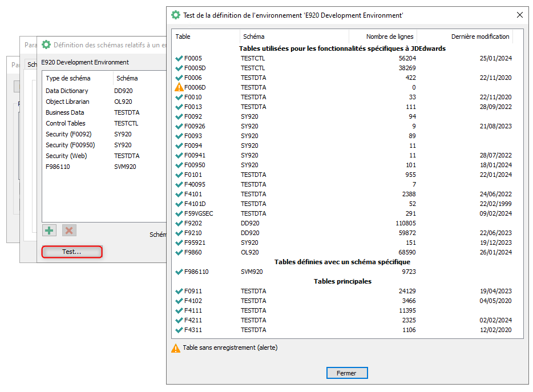Click the check mark icon beside F40095
Viewport: 533px width, 392px height.
[179, 184]
